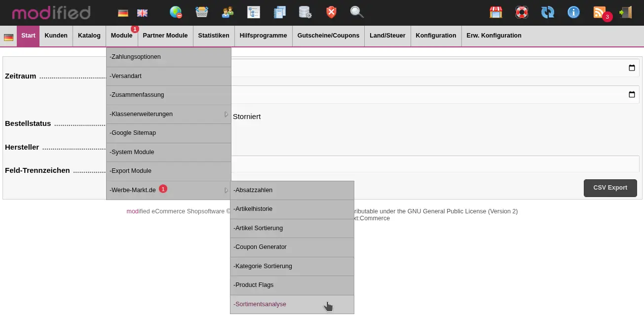
Task: Click the database settings icon
Action: point(305,12)
